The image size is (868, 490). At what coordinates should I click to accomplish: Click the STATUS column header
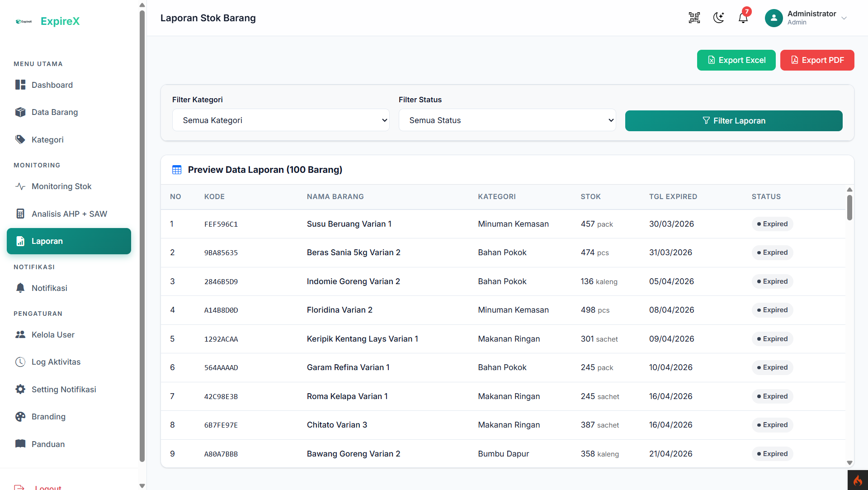766,197
